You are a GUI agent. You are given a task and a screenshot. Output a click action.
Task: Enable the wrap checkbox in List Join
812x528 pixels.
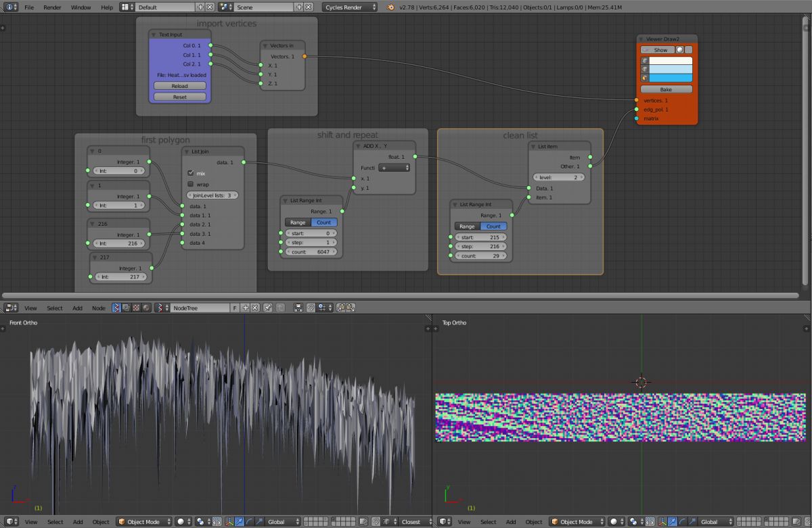click(x=190, y=184)
